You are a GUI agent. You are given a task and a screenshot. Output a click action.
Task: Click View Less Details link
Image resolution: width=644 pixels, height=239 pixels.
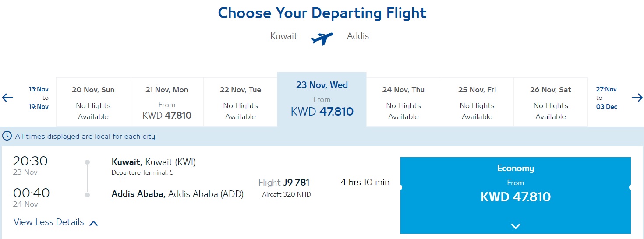tap(49, 222)
